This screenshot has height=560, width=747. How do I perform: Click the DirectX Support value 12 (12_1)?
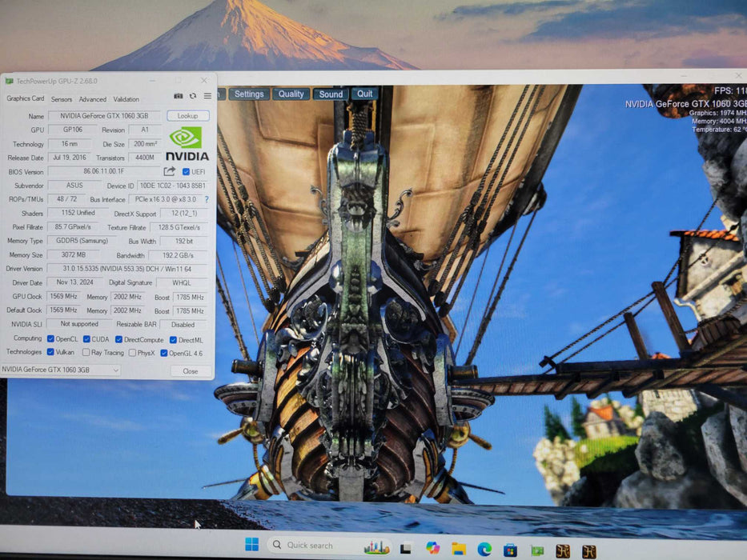coord(184,214)
